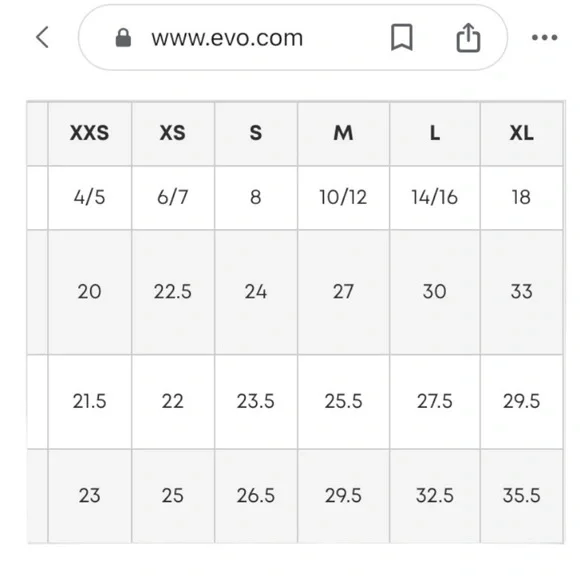Viewport: 580px width, 580px height.
Task: Tap the back arrow in the browser bar
Action: click(x=42, y=37)
